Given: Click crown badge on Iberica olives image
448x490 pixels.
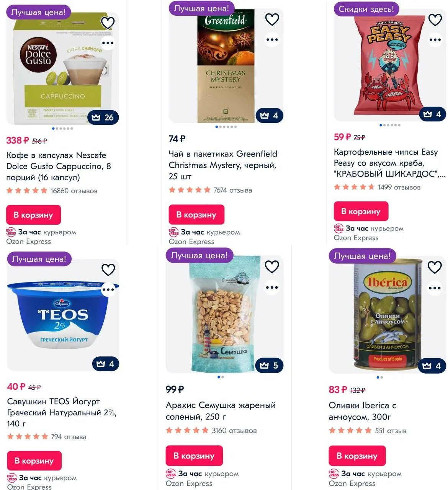Looking at the screenshot, I should tap(432, 366).
